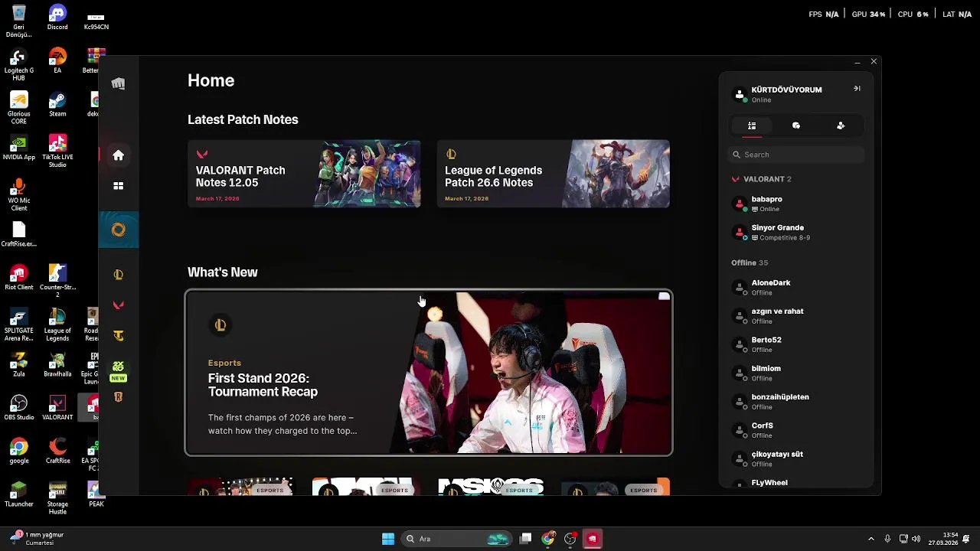Open TikTok LIVE Studio shortcut

(57, 151)
